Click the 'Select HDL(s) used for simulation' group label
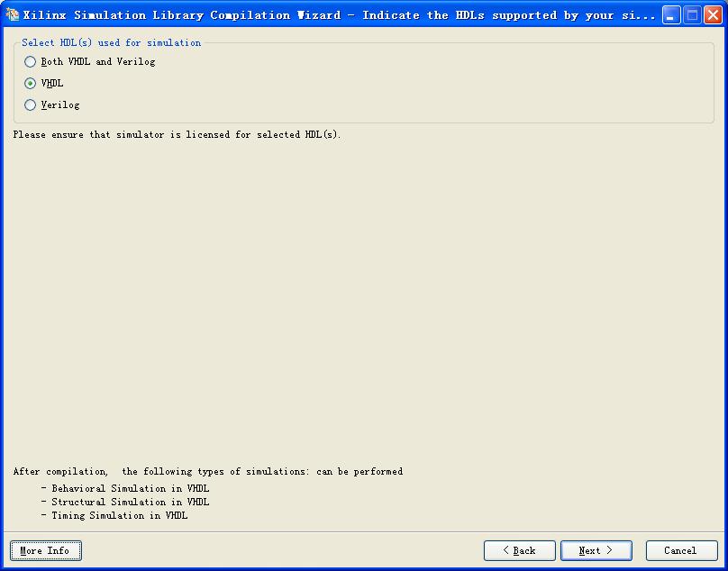The width and height of the screenshot is (728, 571). [x=112, y=42]
